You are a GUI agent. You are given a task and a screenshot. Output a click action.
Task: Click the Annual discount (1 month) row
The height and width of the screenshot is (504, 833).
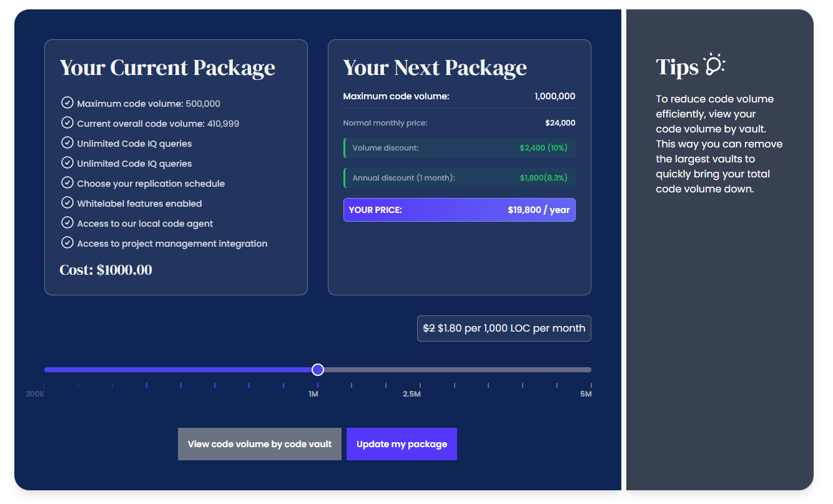459,178
